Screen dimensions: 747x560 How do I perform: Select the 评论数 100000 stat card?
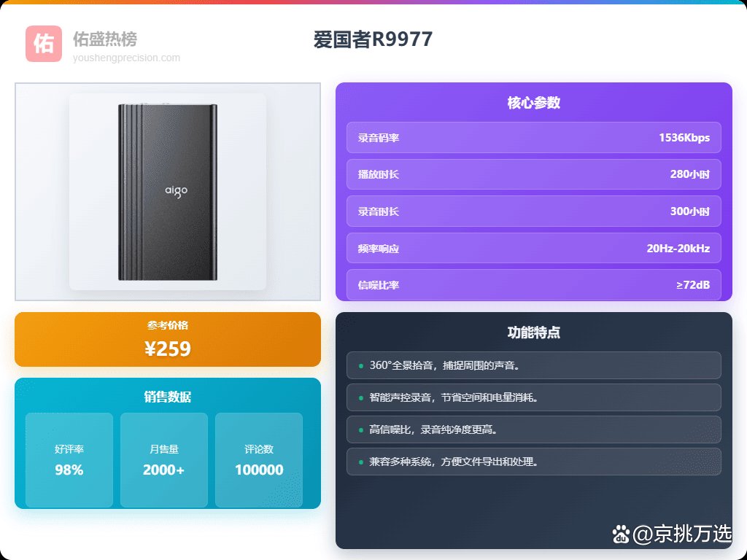click(x=259, y=460)
